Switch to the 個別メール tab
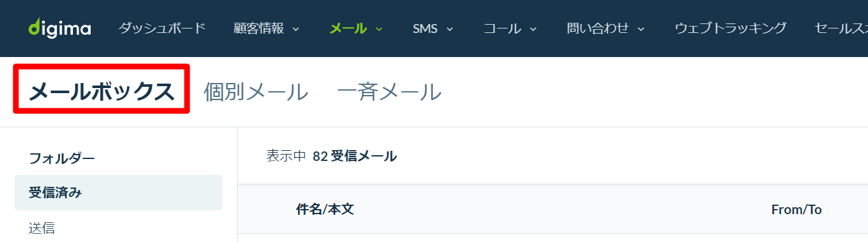Image resolution: width=868 pixels, height=242 pixels. 256,92
